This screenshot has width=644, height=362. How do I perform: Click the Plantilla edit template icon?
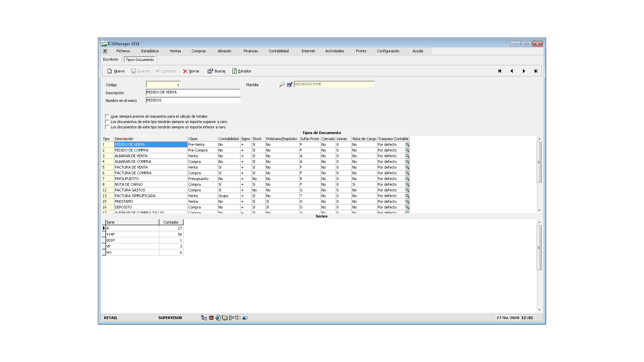coord(289,84)
